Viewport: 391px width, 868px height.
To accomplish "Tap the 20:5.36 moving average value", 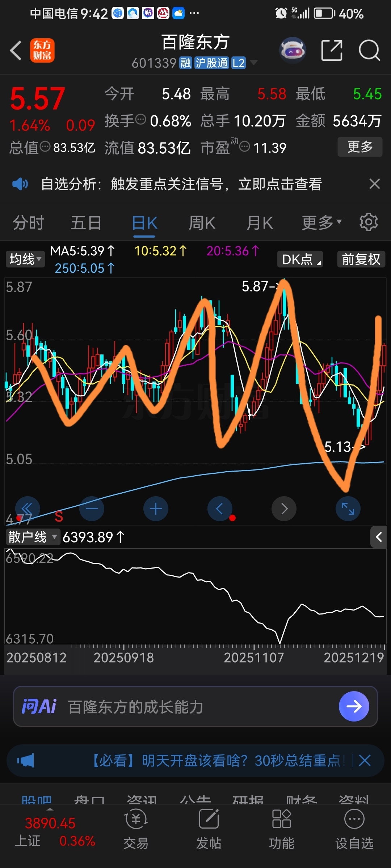I will pos(233,251).
